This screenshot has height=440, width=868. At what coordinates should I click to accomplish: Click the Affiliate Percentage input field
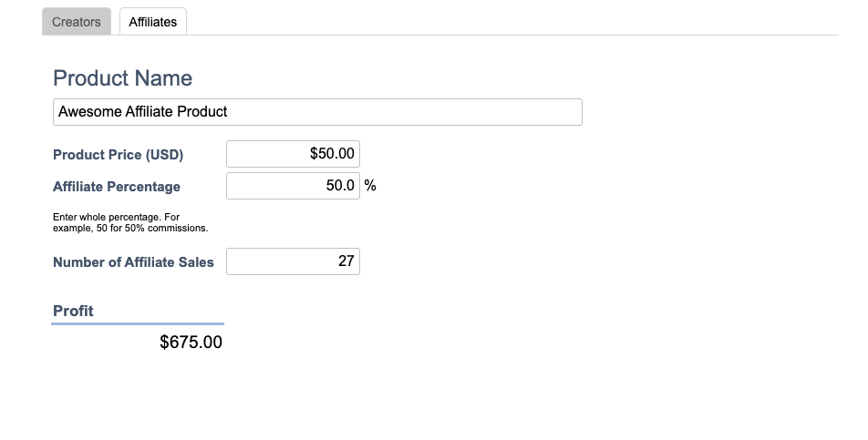coord(293,186)
